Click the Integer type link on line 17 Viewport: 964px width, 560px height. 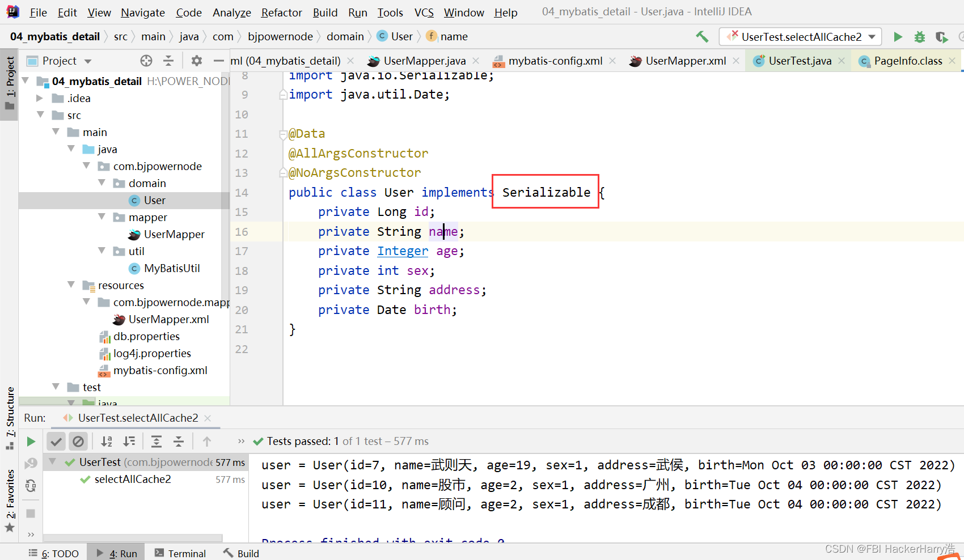pyautogui.click(x=403, y=251)
